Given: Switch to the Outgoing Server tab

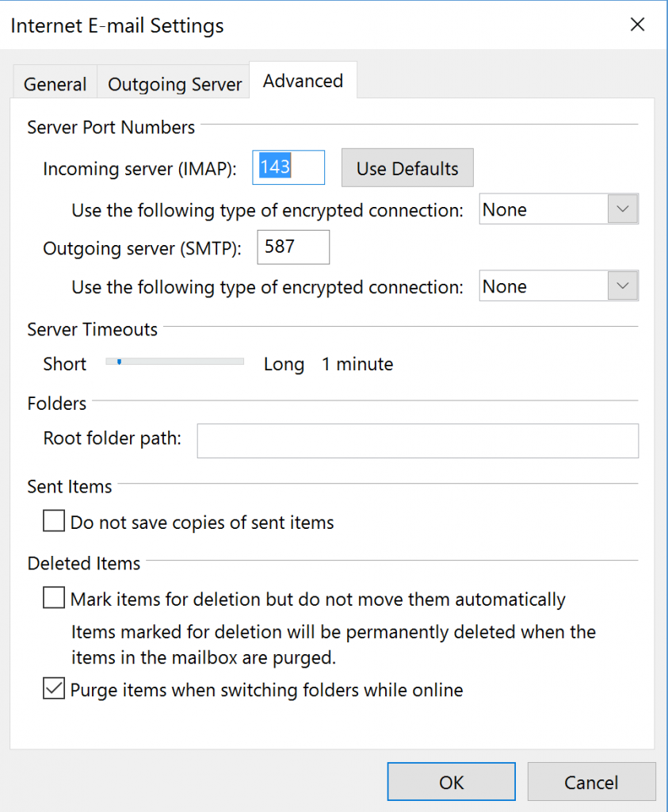Looking at the screenshot, I should pyautogui.click(x=174, y=83).
